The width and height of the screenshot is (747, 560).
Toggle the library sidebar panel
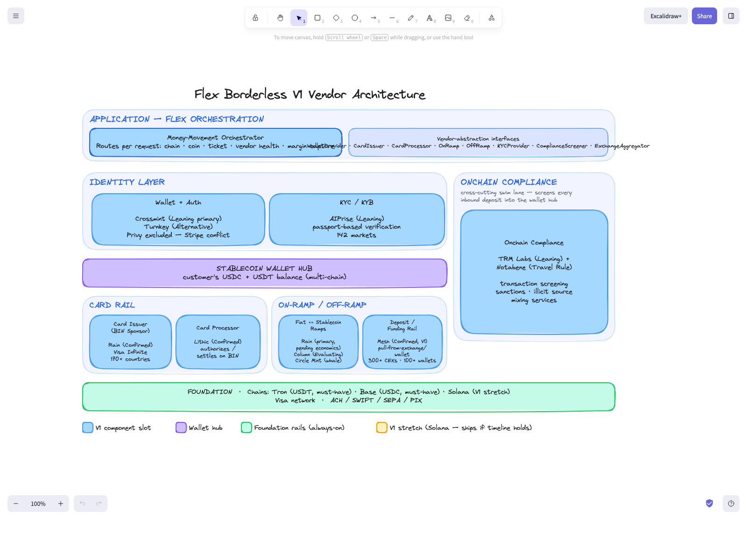731,16
